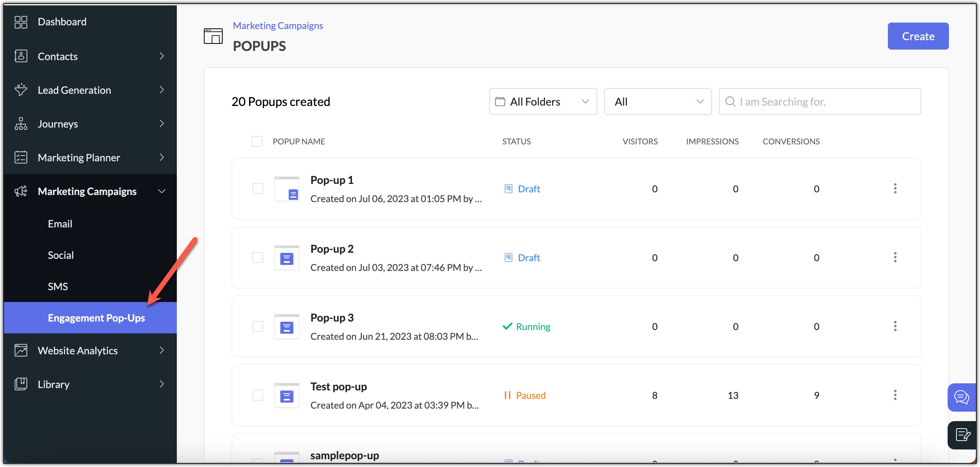Open more options for Pop-up 2
980x467 pixels.
895,257
